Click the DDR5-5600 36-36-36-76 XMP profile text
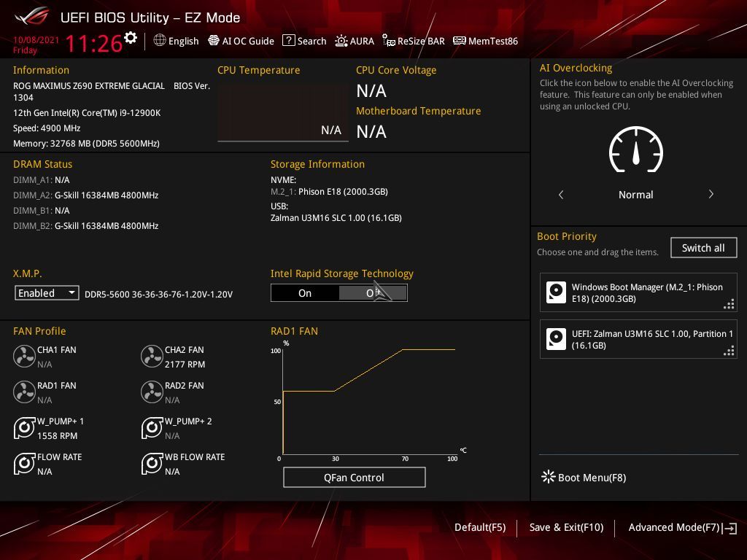 [x=158, y=295]
